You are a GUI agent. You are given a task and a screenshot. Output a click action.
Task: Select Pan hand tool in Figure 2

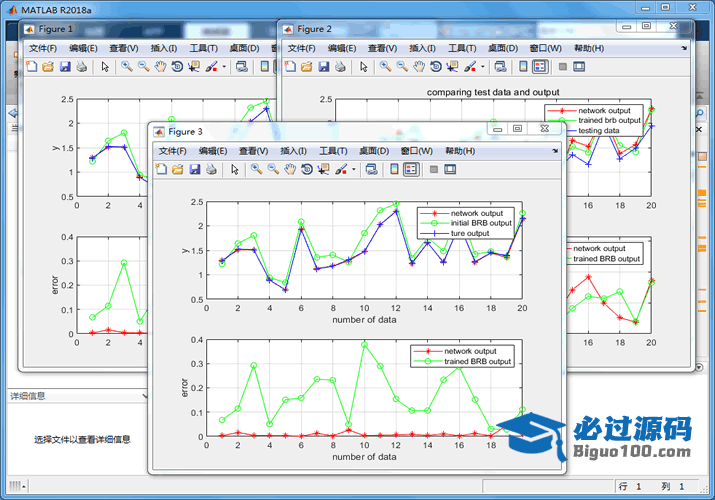(x=419, y=67)
